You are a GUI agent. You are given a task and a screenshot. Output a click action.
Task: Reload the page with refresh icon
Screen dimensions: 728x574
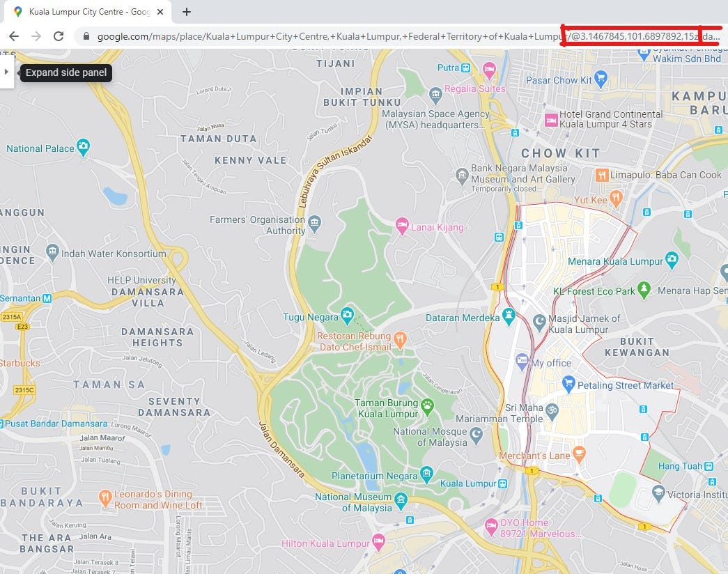(x=59, y=36)
